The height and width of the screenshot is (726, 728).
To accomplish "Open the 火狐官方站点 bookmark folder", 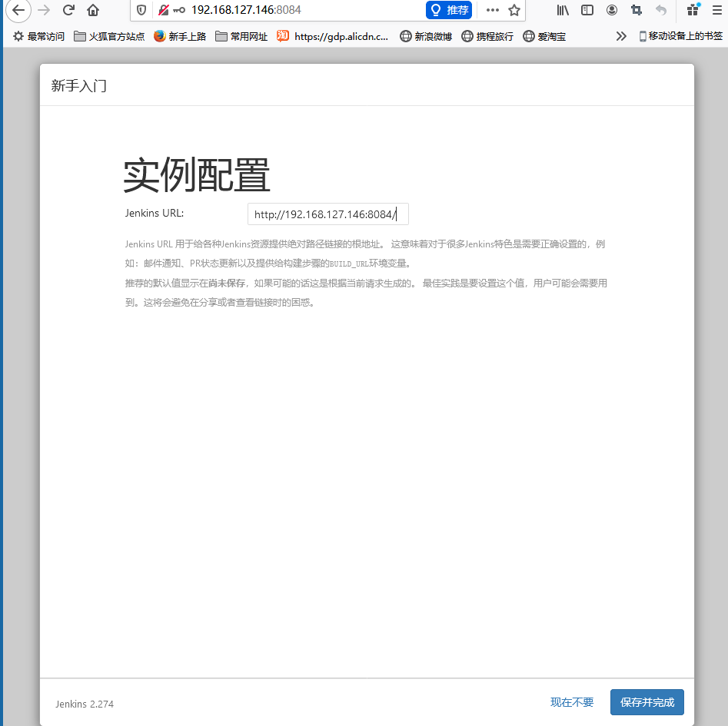I will [109, 36].
